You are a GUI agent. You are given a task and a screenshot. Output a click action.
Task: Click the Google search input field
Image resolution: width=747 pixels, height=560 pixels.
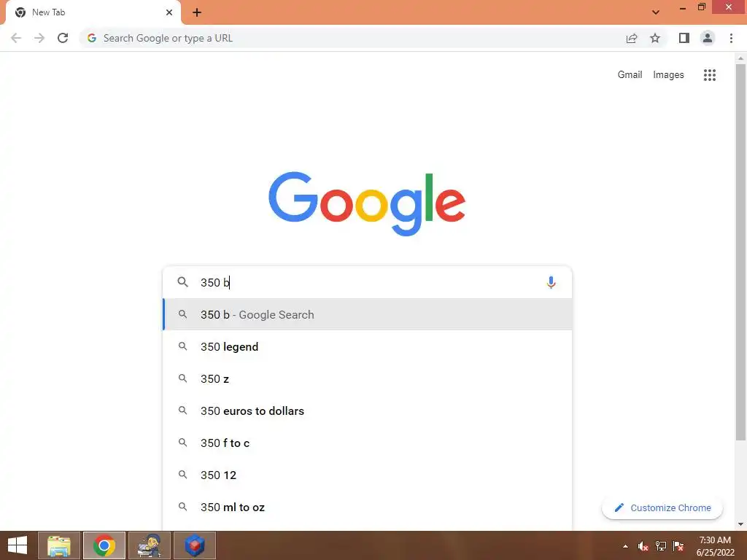(367, 282)
